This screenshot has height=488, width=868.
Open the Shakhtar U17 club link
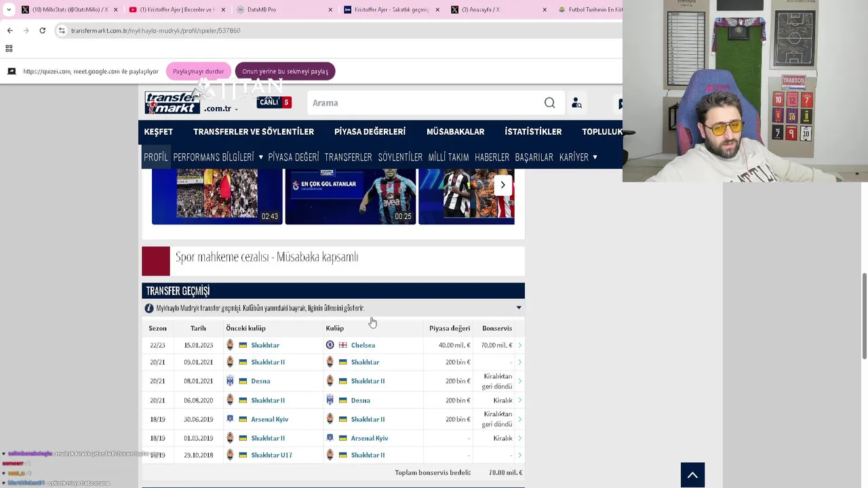tap(271, 455)
